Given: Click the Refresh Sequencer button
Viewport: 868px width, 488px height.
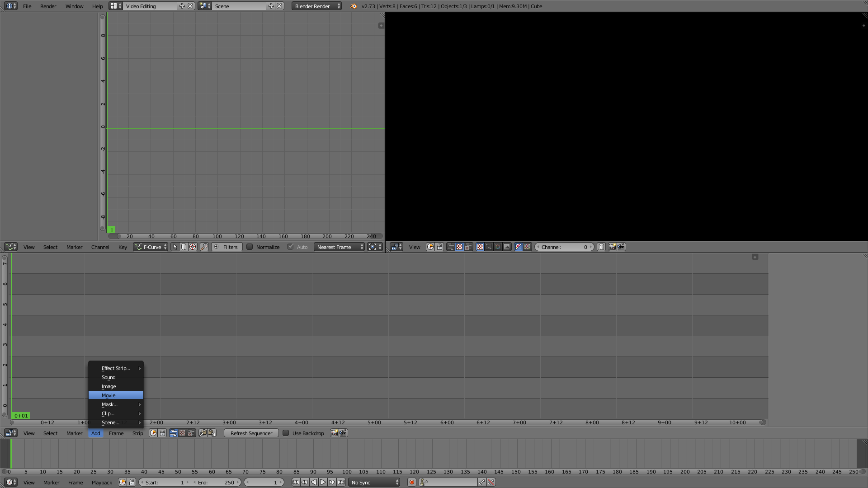Looking at the screenshot, I should 251,433.
